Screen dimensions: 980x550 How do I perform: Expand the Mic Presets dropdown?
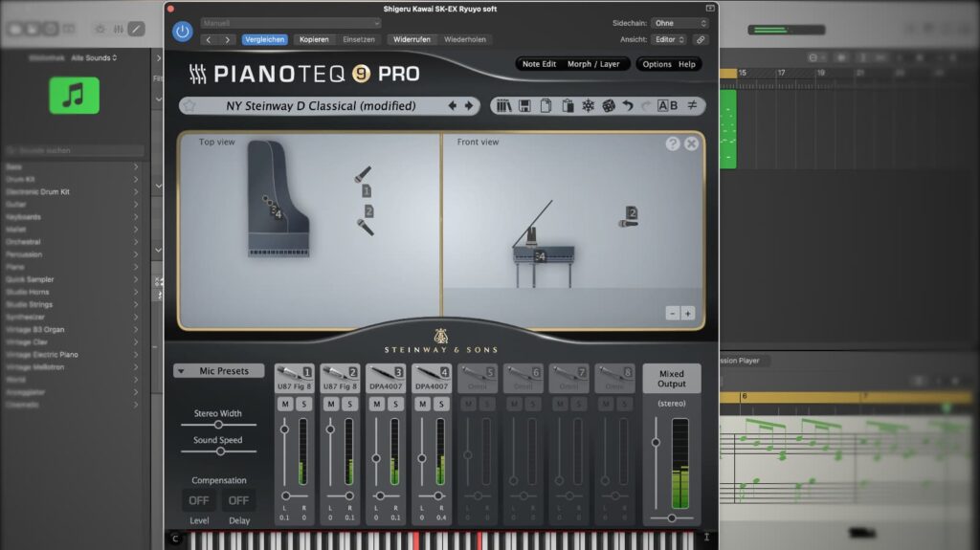pos(218,371)
